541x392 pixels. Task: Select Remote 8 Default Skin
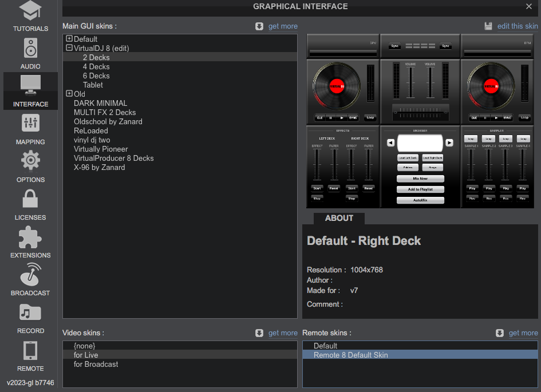420,355
